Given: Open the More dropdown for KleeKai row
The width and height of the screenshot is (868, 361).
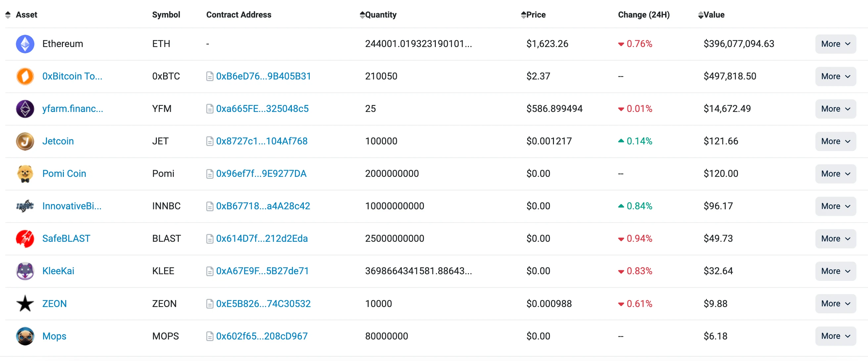Looking at the screenshot, I should (836, 271).
